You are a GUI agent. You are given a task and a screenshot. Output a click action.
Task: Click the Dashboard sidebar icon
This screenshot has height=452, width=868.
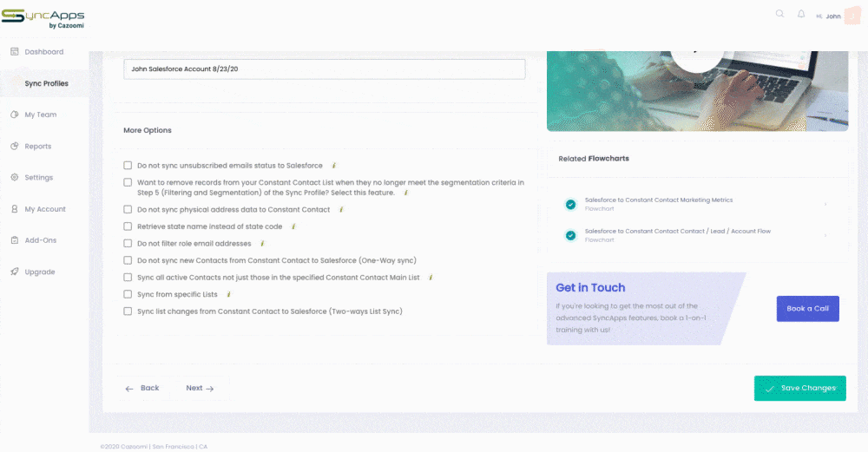click(15, 51)
